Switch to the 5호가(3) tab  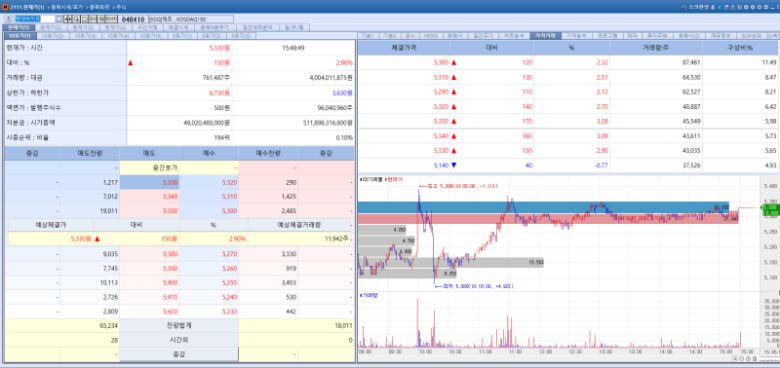(240, 36)
